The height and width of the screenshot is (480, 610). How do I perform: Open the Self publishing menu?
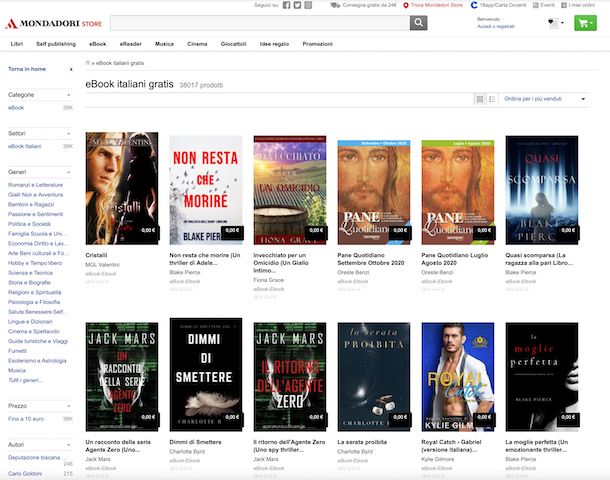[x=56, y=44]
